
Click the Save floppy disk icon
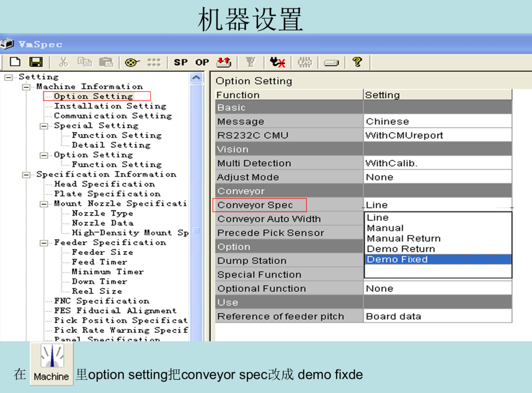coord(36,62)
